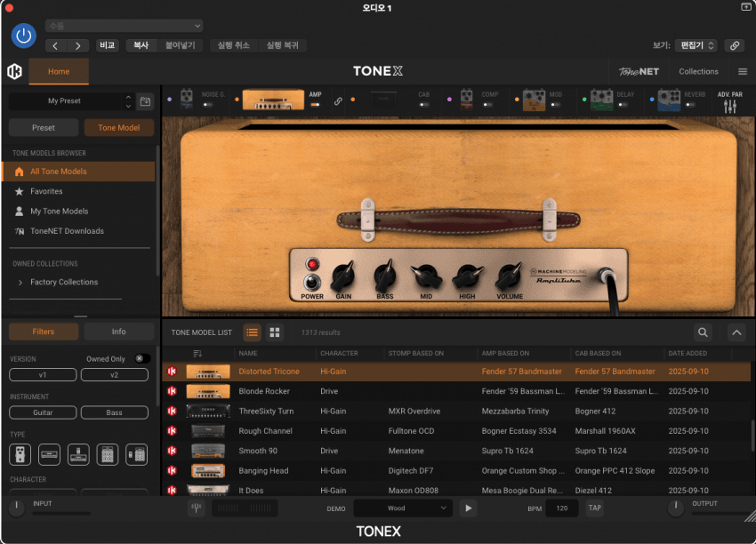The image size is (756, 544).
Task: Filter by stomp plus amp type icon
Action: tap(78, 454)
